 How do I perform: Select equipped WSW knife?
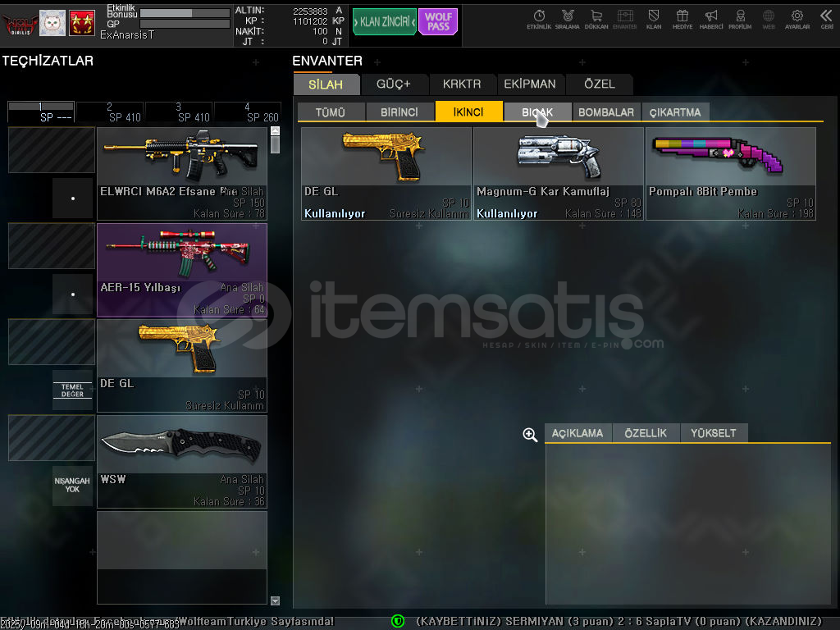pos(182,461)
